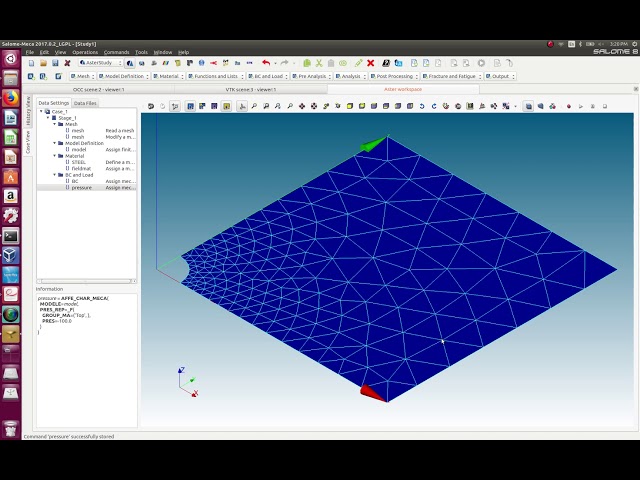The width and height of the screenshot is (640, 480).
Task: Click the Dump view camera icon
Action: click(x=151, y=106)
